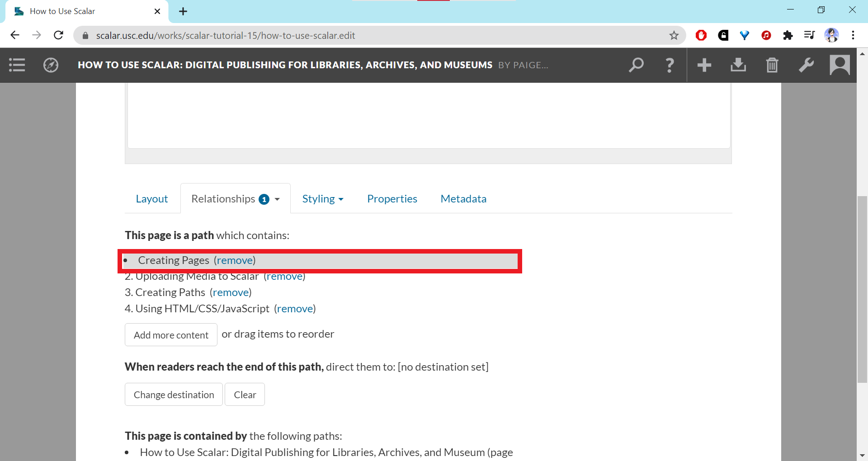
Task: Click the plus icon to add new page
Action: tap(704, 65)
